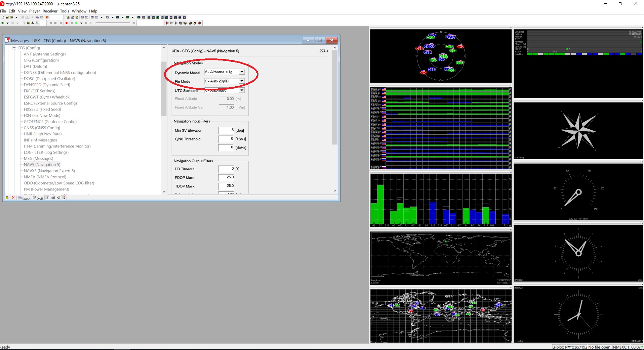Click the 'Ready' text in the status bar
This screenshot has height=350, width=644.
(5, 347)
